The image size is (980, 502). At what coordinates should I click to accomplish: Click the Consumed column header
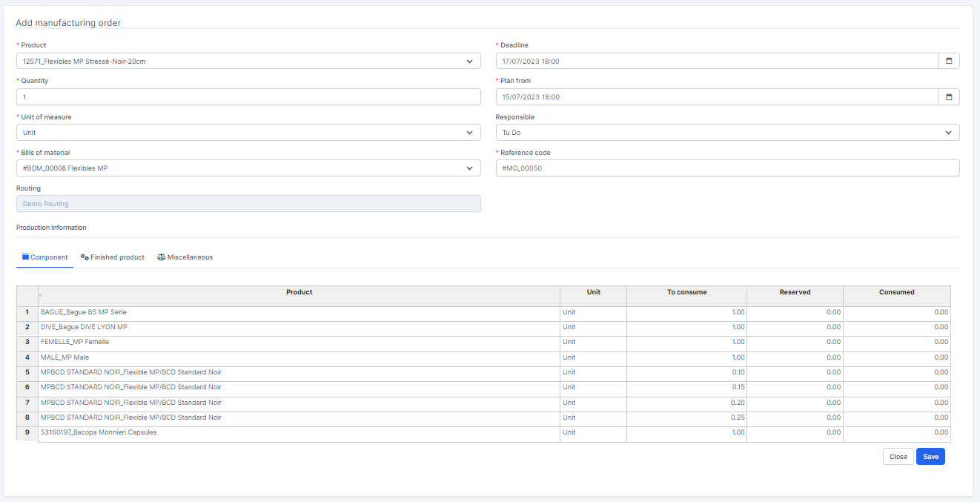(896, 293)
